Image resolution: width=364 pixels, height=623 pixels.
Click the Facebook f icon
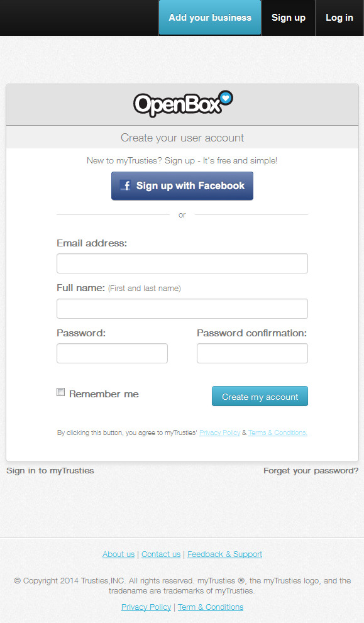126,185
